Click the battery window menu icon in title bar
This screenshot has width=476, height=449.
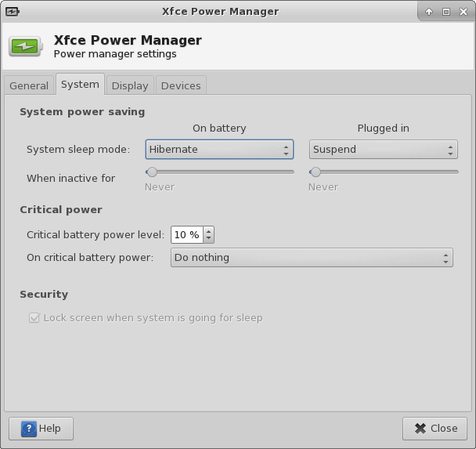pyautogui.click(x=12, y=12)
